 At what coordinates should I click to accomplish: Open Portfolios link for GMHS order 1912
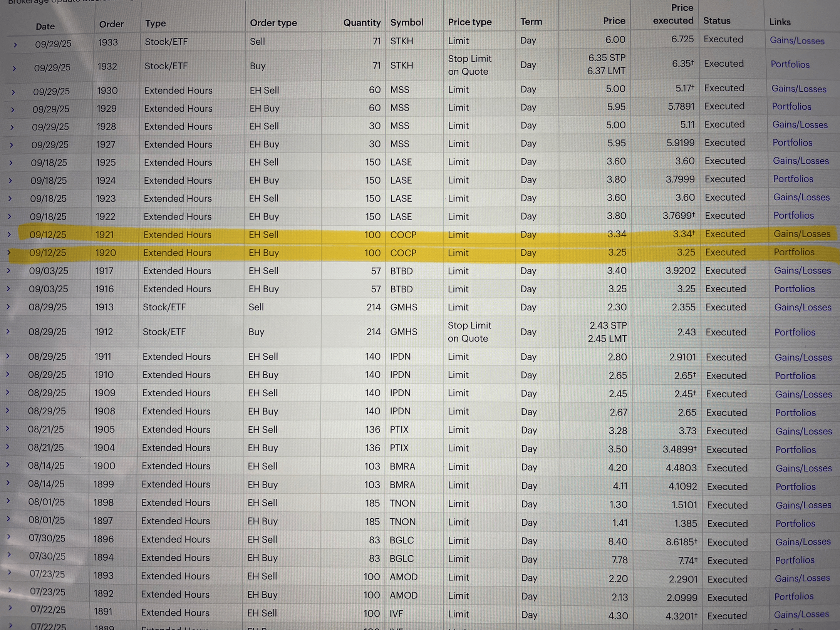[x=795, y=332]
